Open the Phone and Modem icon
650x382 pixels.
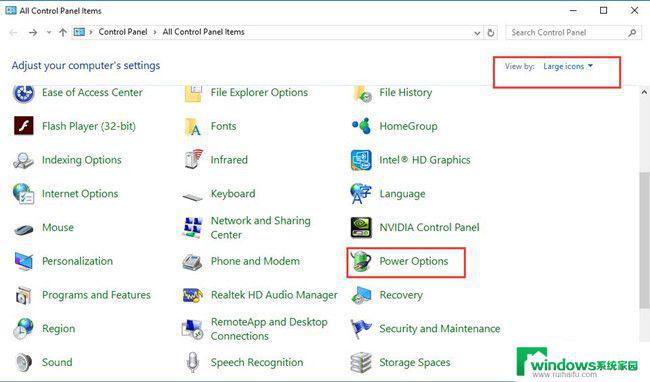(193, 261)
